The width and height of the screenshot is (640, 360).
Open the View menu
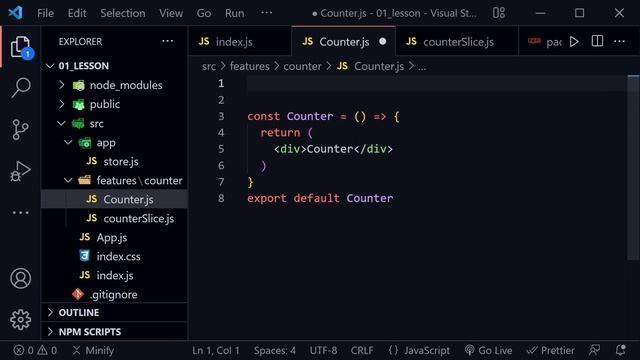point(171,13)
